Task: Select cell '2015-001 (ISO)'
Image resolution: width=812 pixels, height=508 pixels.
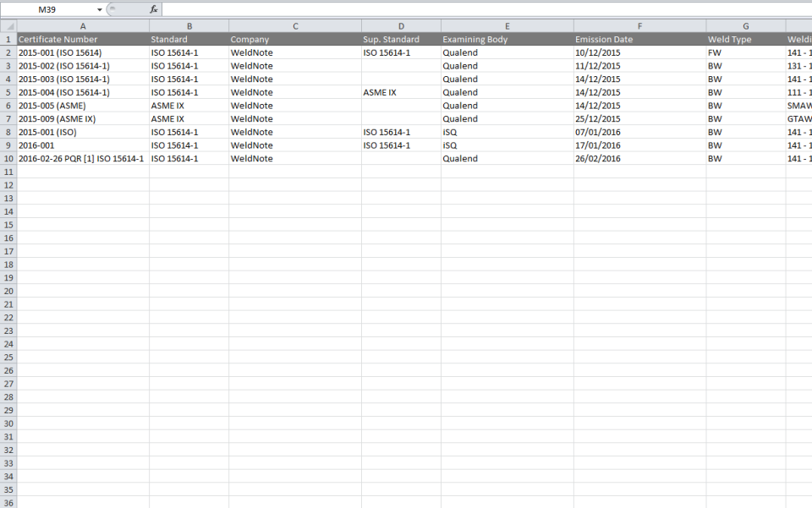Action: 83,132
